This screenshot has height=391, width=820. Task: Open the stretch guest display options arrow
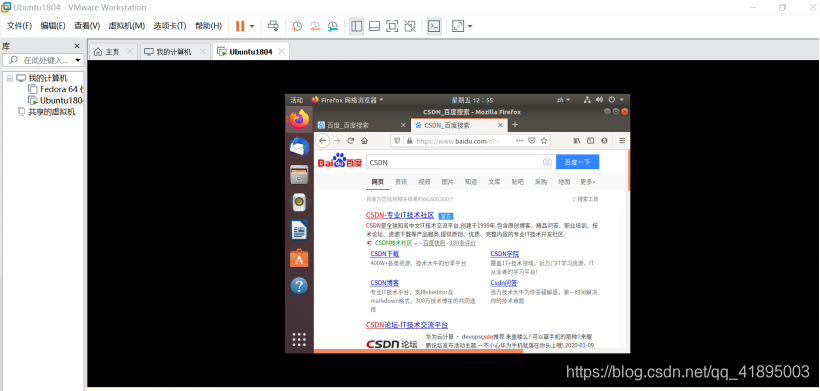click(x=470, y=26)
